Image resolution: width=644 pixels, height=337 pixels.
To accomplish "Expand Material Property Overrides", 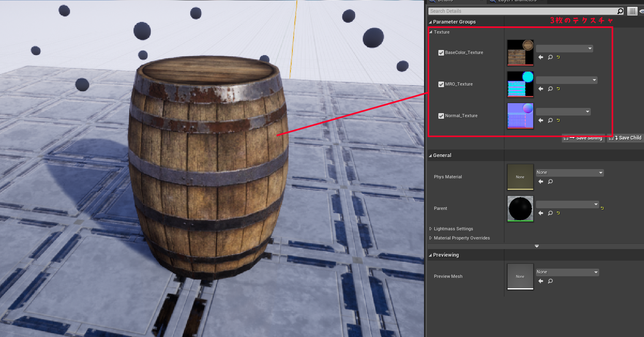I will tap(430, 238).
